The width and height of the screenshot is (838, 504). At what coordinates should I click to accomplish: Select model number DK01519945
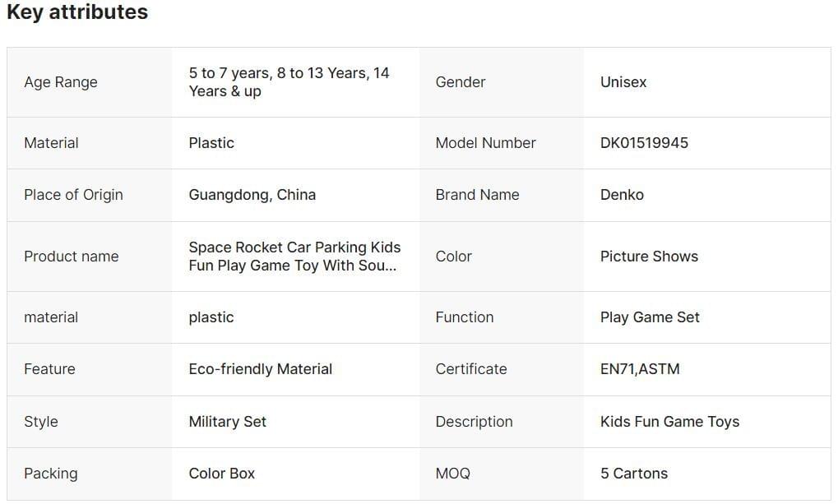(x=644, y=143)
